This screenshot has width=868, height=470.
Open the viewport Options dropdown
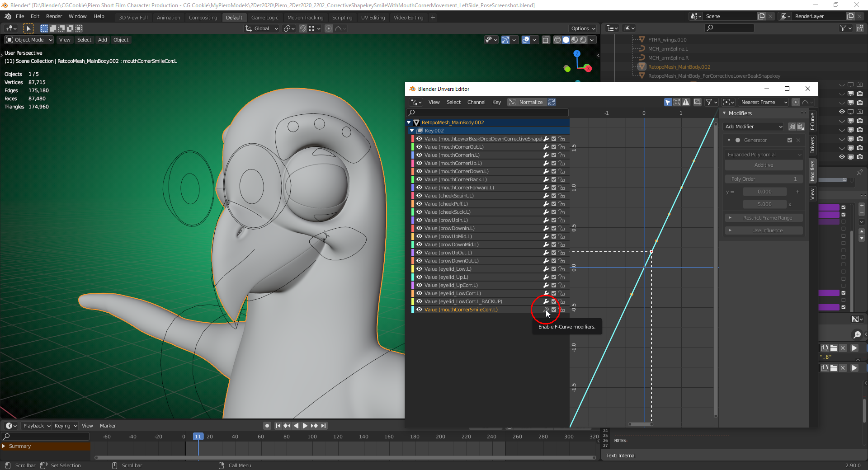tap(583, 28)
